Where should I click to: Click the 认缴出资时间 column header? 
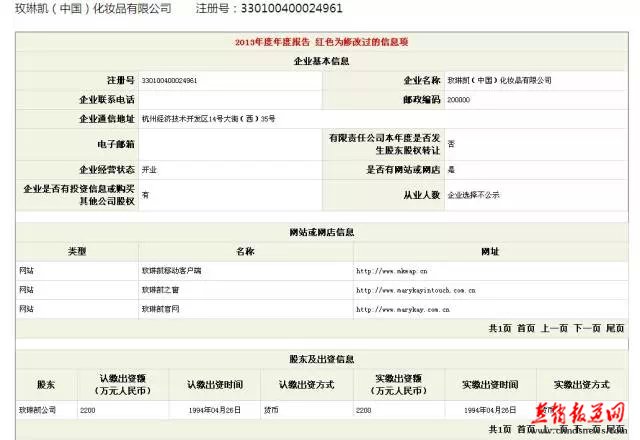click(215, 384)
